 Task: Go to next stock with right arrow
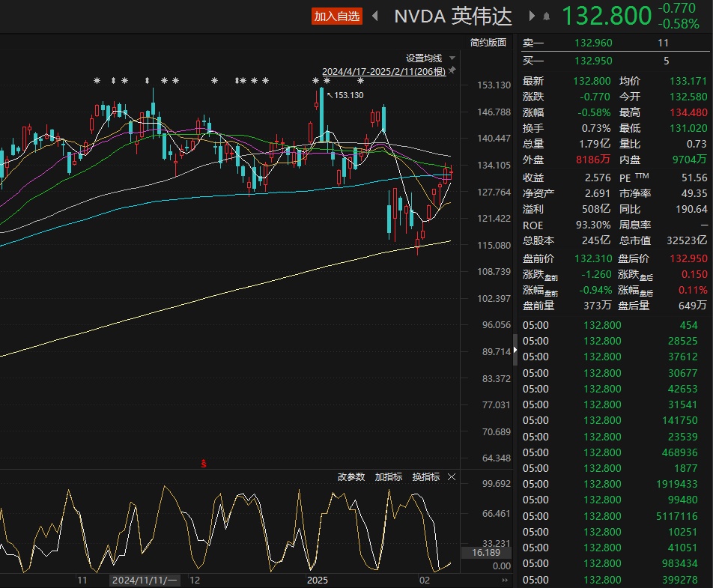(x=532, y=16)
